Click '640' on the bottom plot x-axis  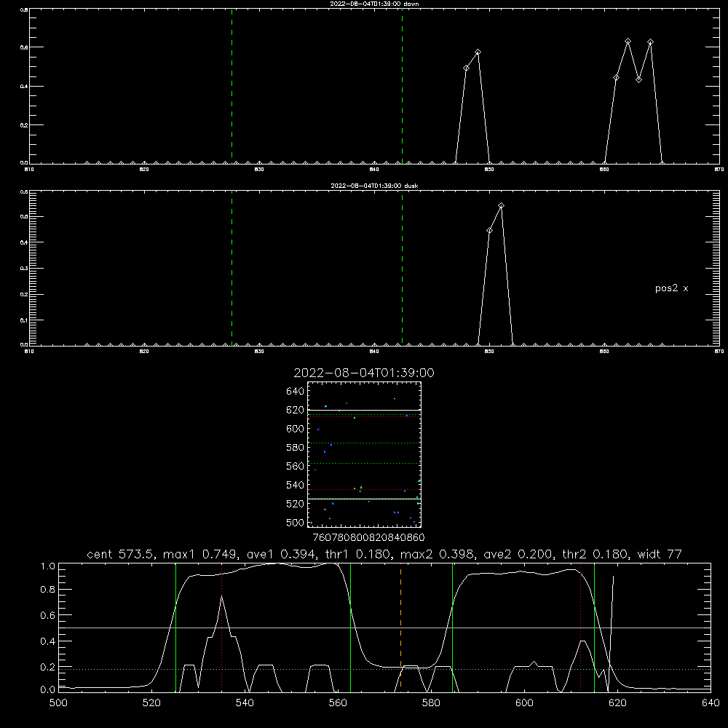tap(711, 703)
